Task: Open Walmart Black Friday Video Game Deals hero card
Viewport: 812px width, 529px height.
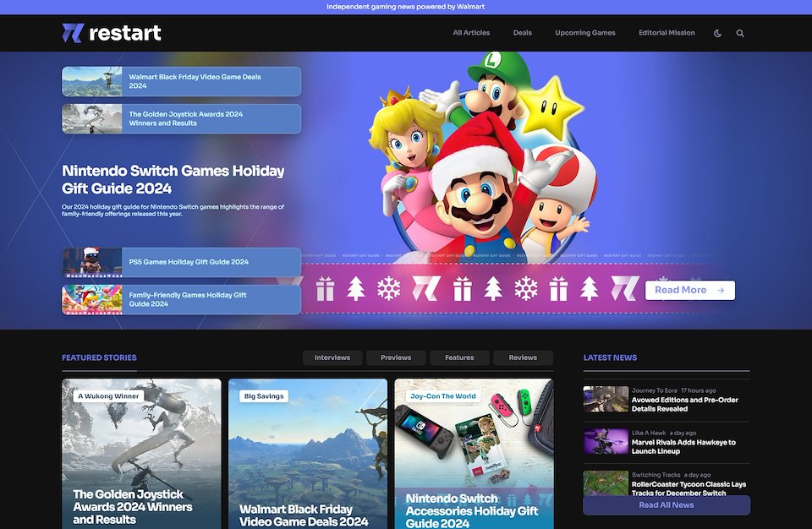Action: click(181, 81)
